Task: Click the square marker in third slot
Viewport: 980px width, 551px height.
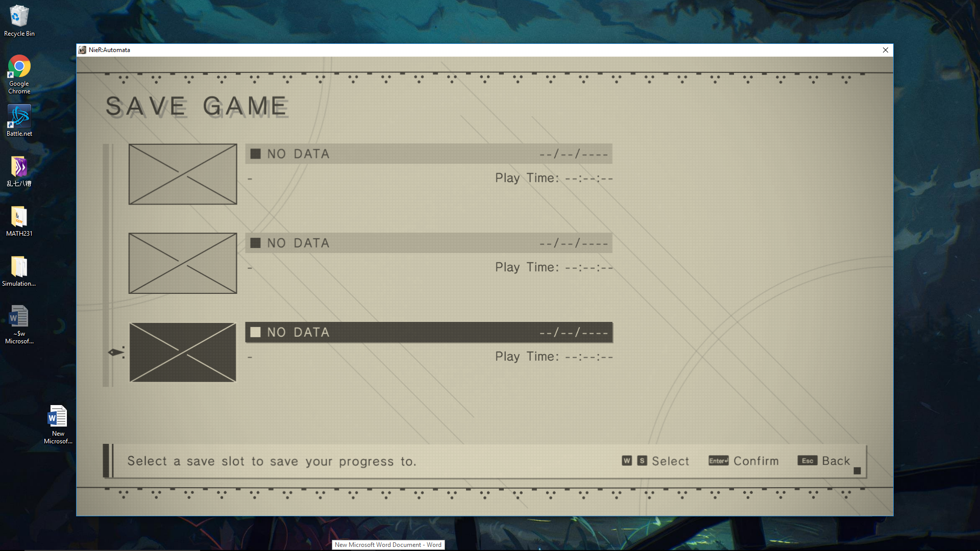Action: tap(256, 332)
